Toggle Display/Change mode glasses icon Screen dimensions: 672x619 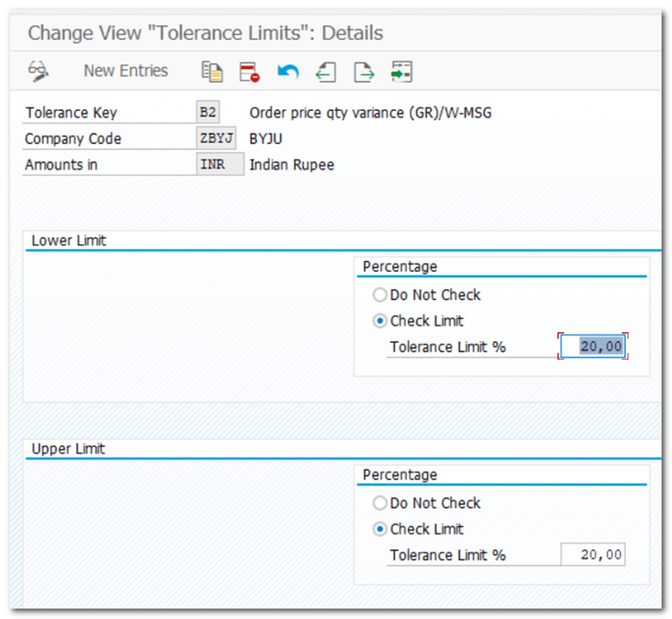pos(38,72)
